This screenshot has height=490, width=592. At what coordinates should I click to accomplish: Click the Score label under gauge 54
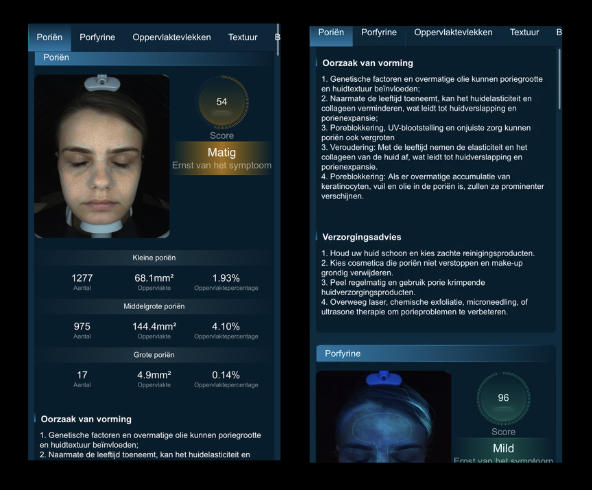[222, 136]
